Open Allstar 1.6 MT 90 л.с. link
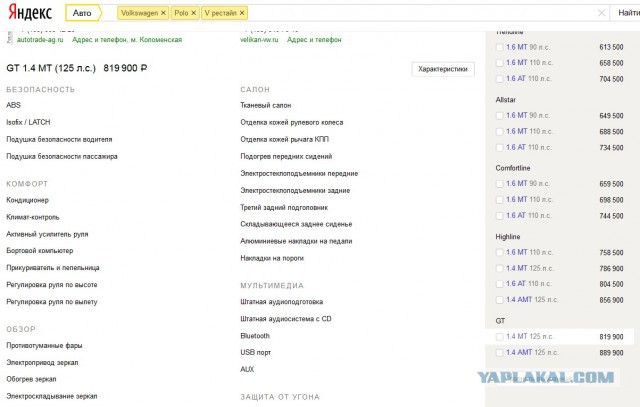The width and height of the screenshot is (640, 407). [x=528, y=116]
